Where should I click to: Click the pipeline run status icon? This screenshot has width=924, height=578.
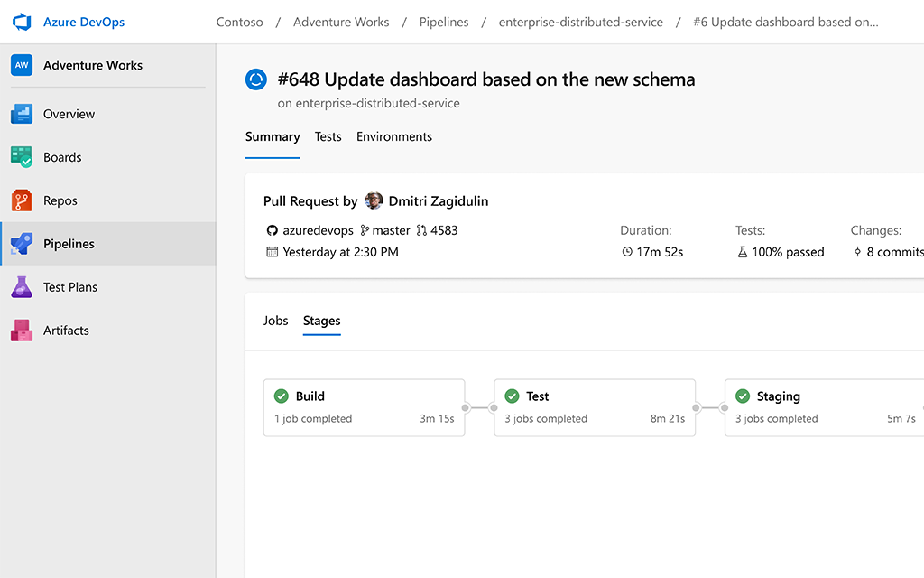(256, 79)
